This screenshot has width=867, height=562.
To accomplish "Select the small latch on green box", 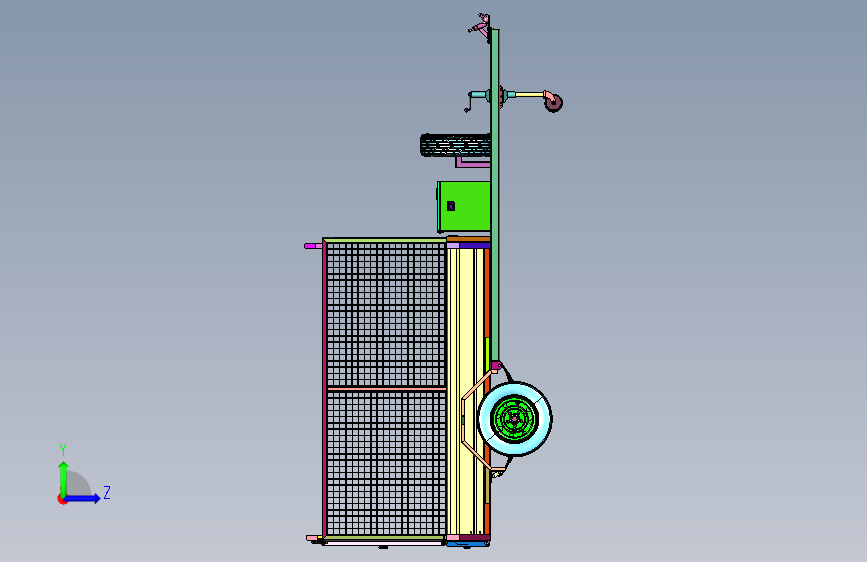I will [x=451, y=206].
